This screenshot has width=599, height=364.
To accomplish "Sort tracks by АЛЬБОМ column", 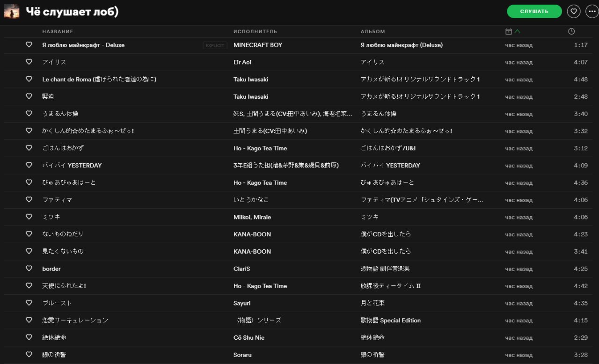I will (x=373, y=31).
